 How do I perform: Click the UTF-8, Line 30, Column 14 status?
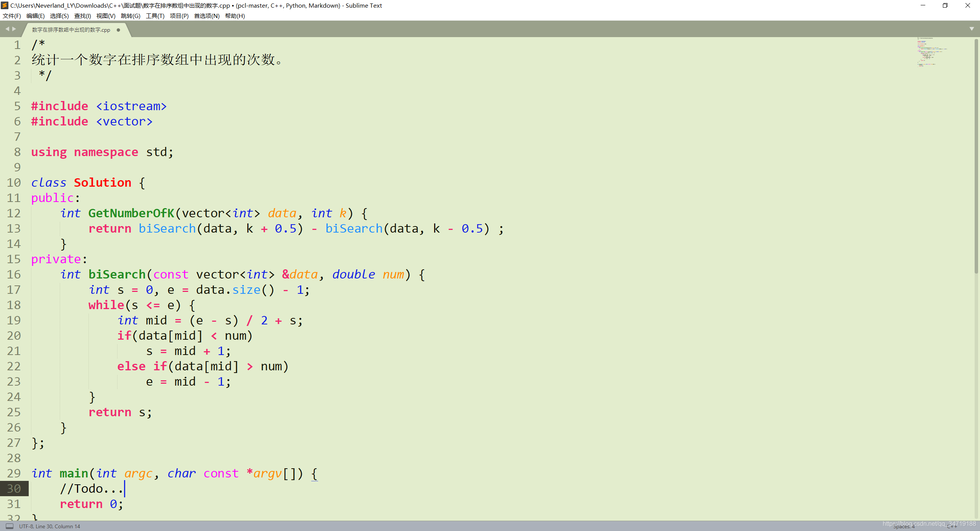tap(50, 526)
